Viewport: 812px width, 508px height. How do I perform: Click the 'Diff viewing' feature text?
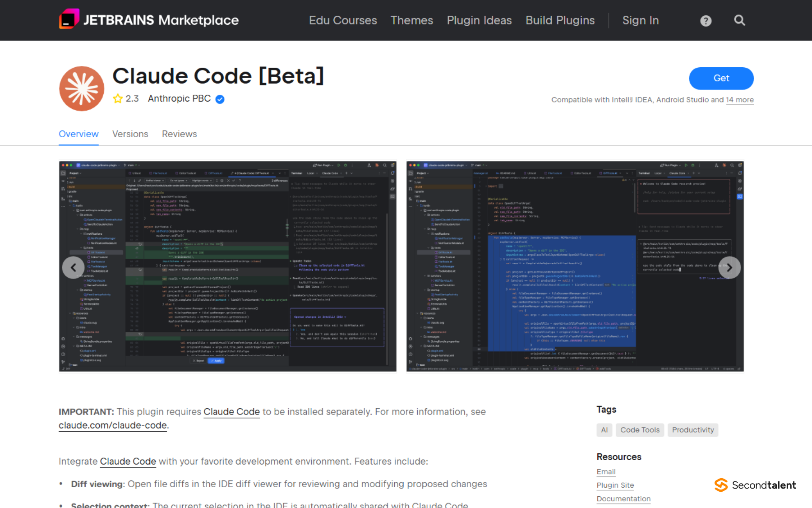tap(97, 484)
